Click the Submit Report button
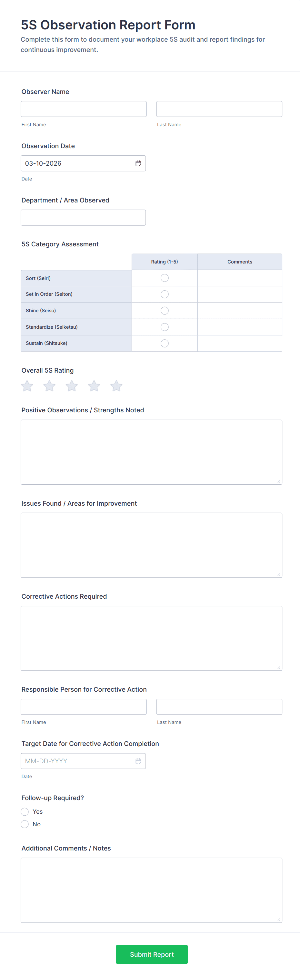 (x=152, y=954)
